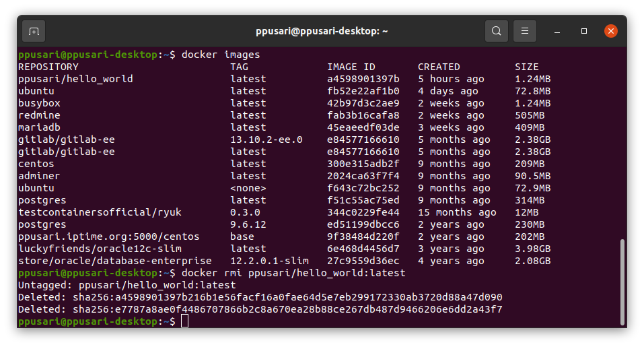This screenshot has height=347, width=644.
Task: Click the SIZE column header
Action: pos(526,67)
